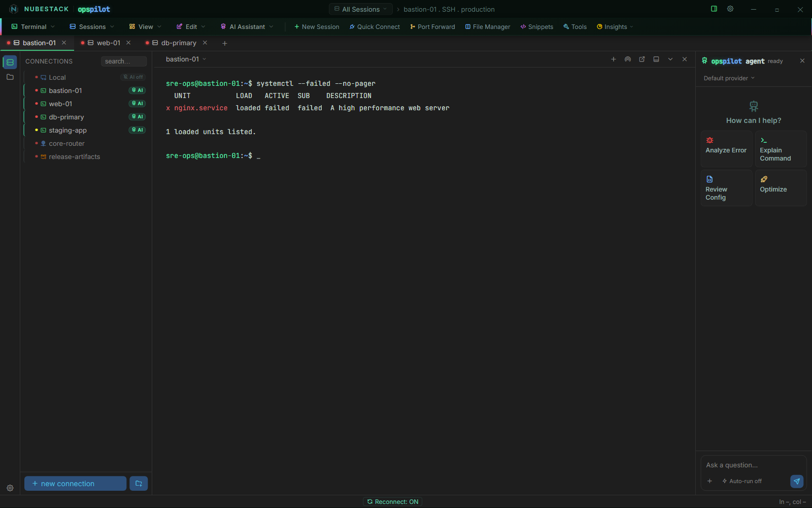The width and height of the screenshot is (812, 508).
Task: Open the Sessions menu dropdown
Action: pyautogui.click(x=92, y=27)
